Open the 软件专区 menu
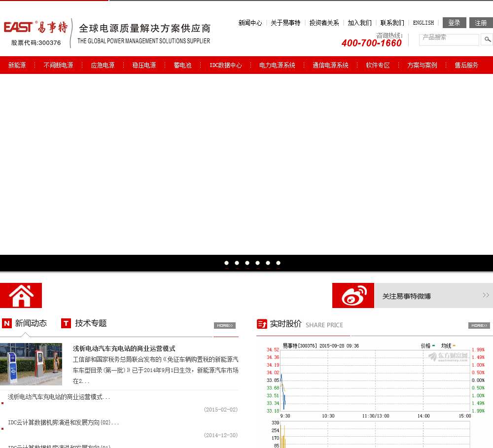Viewport: 493px width, 448px height. point(378,65)
